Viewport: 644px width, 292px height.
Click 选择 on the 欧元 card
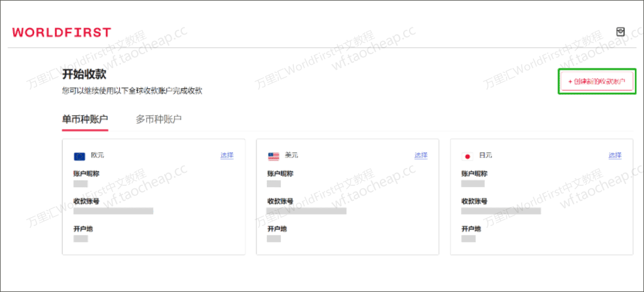coord(227,156)
